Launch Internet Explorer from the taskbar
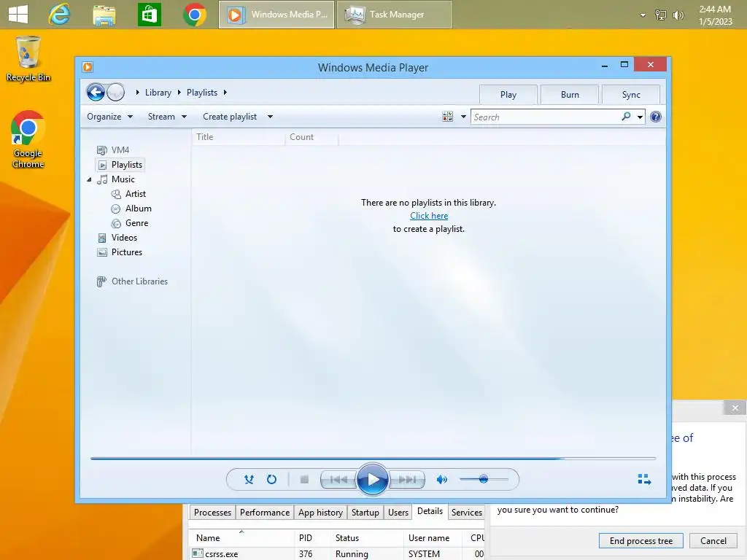The width and height of the screenshot is (747, 560). click(59, 15)
